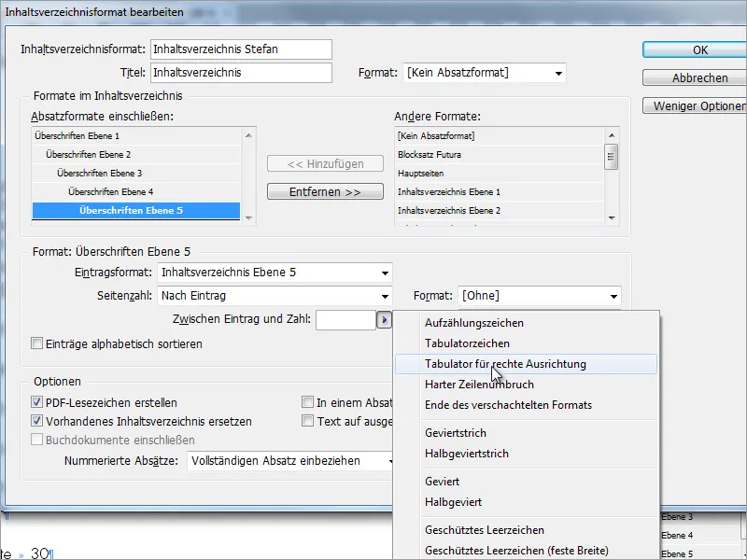Enable Einträge alphabetisch sortieren checkbox
Screen dimensions: 747x560
36,343
